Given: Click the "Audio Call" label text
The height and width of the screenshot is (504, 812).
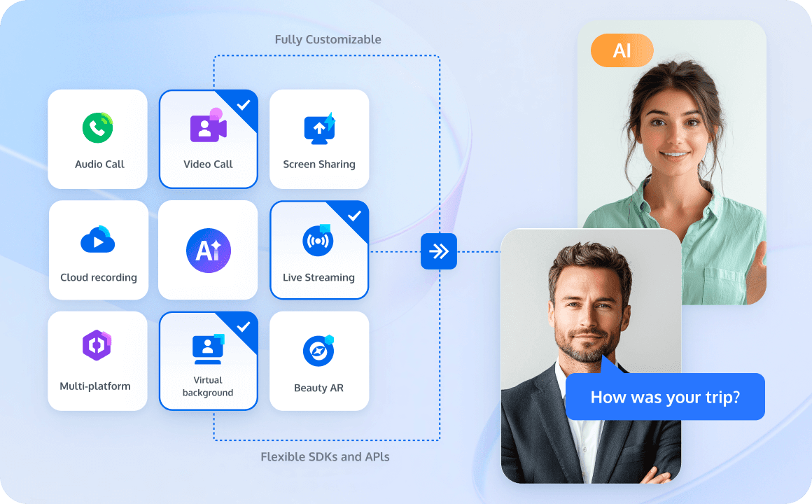Looking at the screenshot, I should (x=99, y=164).
